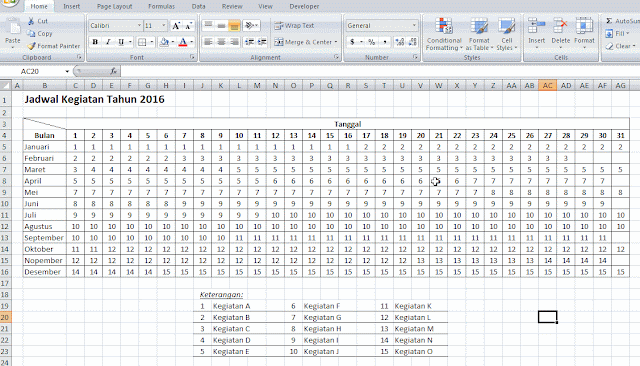
Task: Open the font size 11 dropdown
Action: click(164, 26)
